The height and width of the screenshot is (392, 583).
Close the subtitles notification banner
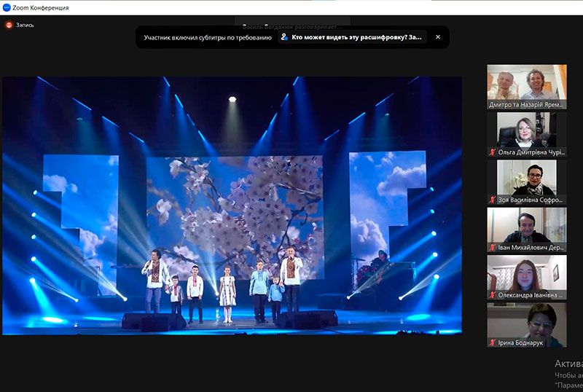(x=438, y=37)
